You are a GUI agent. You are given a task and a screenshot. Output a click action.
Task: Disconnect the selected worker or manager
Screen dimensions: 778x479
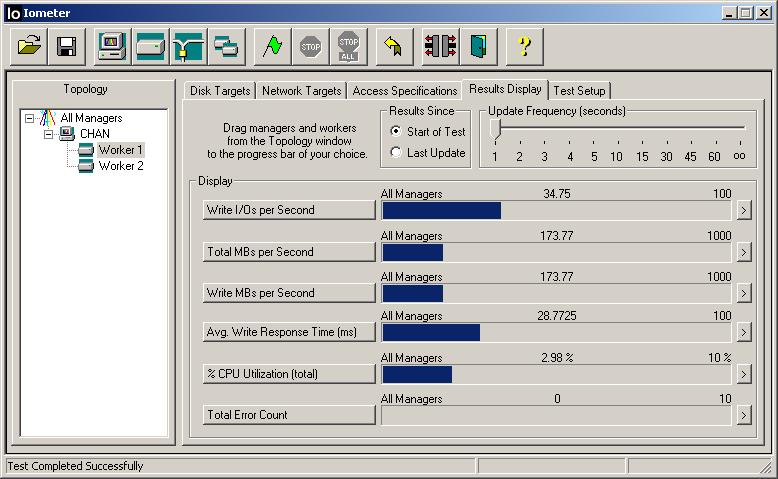(x=440, y=47)
